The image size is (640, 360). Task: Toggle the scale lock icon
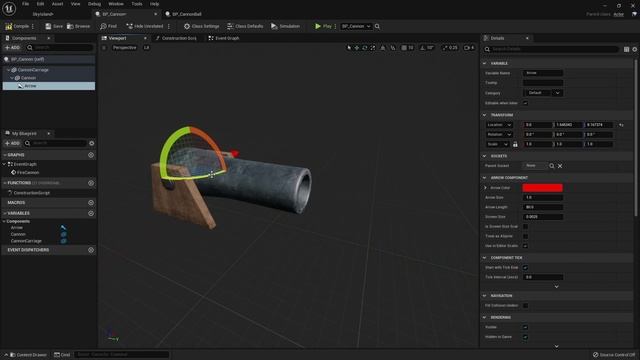(x=515, y=144)
